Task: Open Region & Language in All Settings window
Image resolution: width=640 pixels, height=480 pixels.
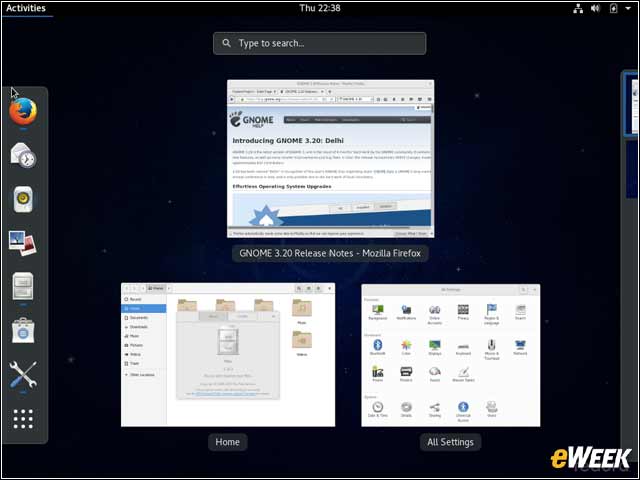Action: coord(492,314)
